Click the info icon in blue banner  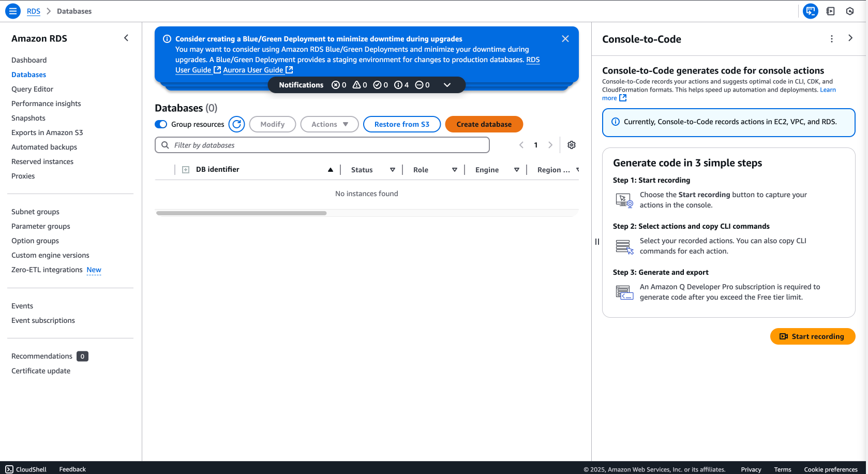167,39
